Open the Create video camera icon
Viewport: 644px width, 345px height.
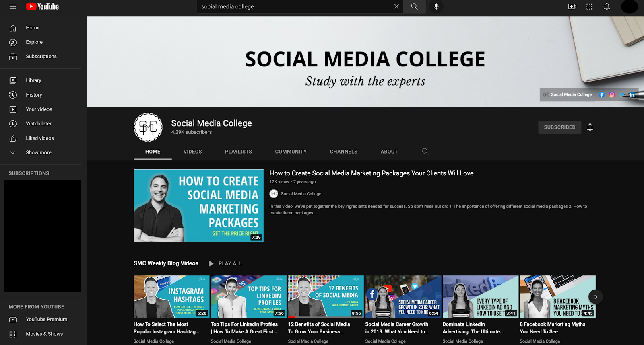click(572, 6)
